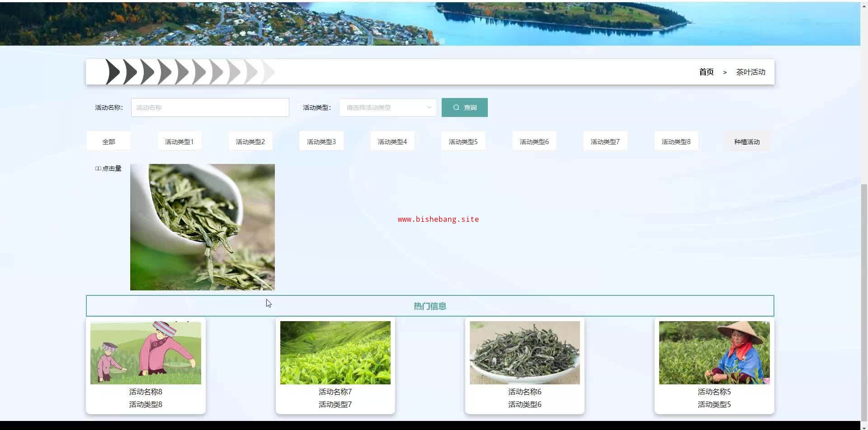Click the 活动名称5 title text
The width and height of the screenshot is (868, 430).
pyautogui.click(x=714, y=392)
